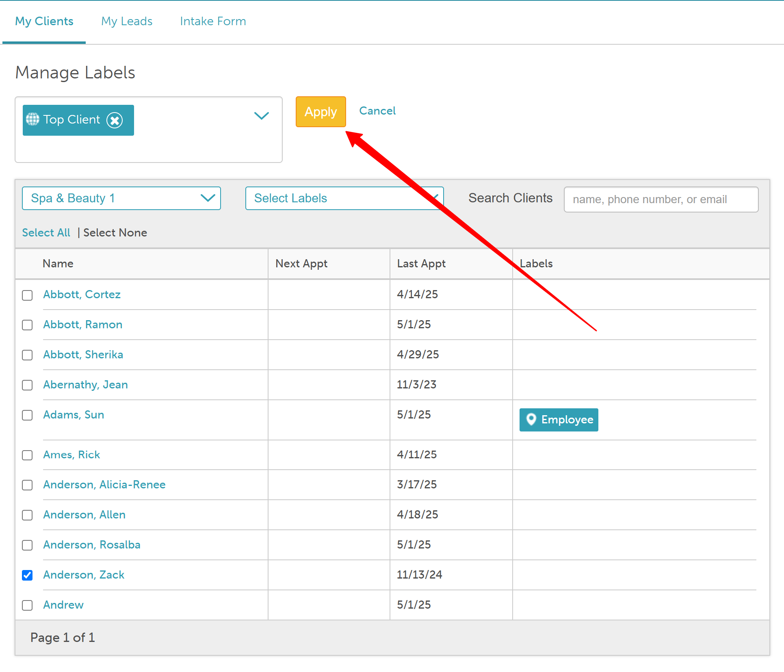This screenshot has height=672, width=784.
Task: Open the Spa & Beauty 1 dropdown
Action: (121, 198)
